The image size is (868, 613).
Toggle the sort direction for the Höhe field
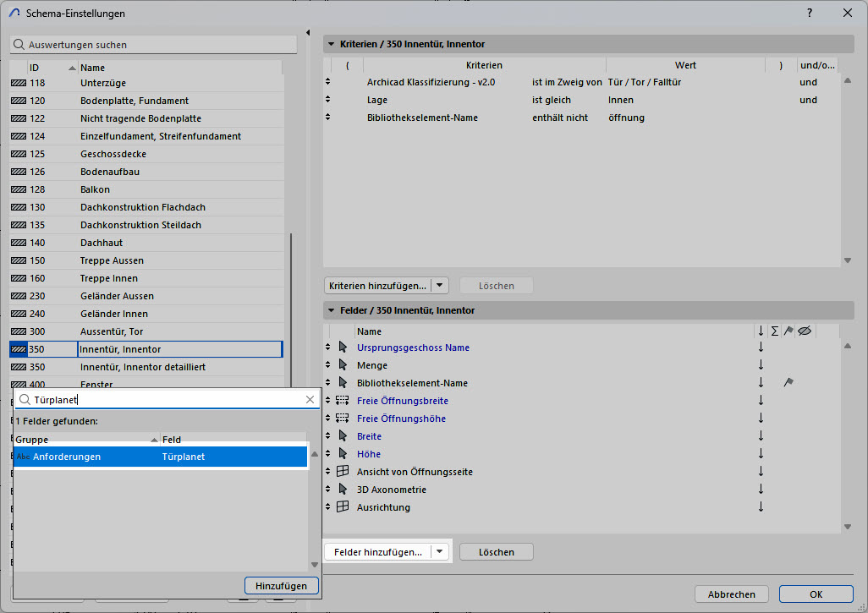761,454
